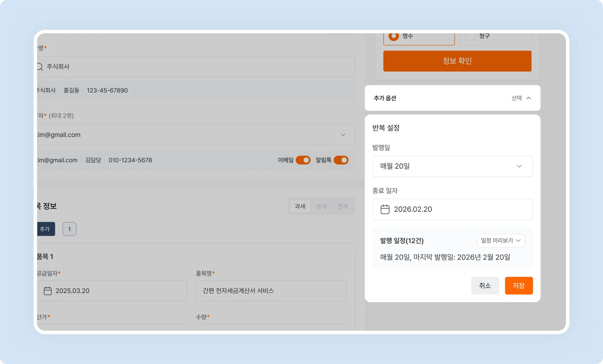Open the 발행일 dropdown showing 매월 20일
Screen dimensions: 603x364
(x=452, y=166)
